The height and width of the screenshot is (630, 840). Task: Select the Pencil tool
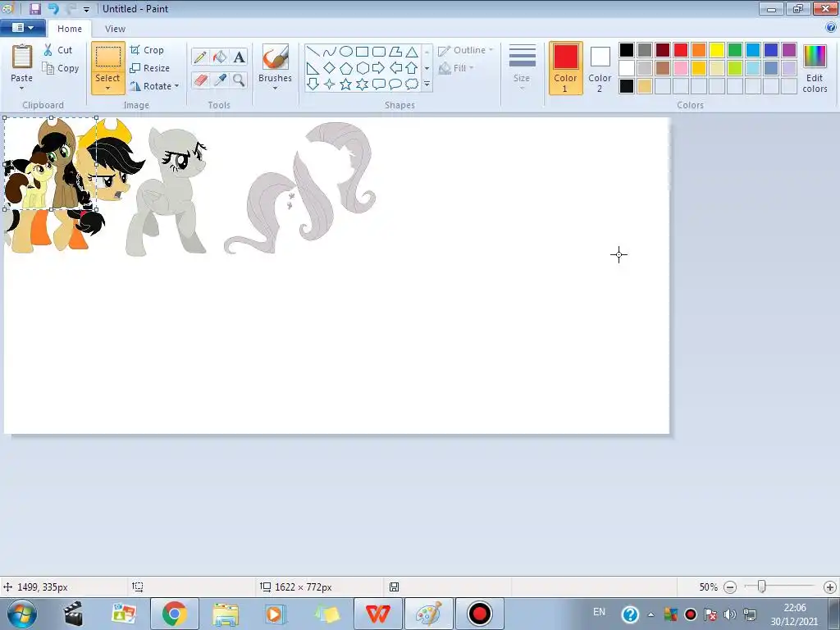click(x=200, y=57)
